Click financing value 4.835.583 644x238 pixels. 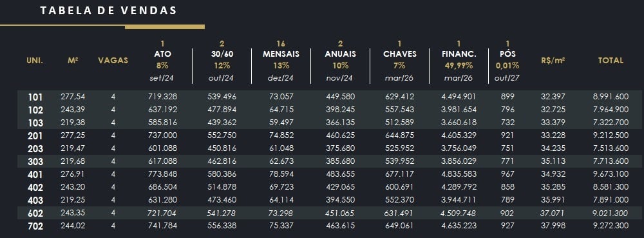(459, 174)
